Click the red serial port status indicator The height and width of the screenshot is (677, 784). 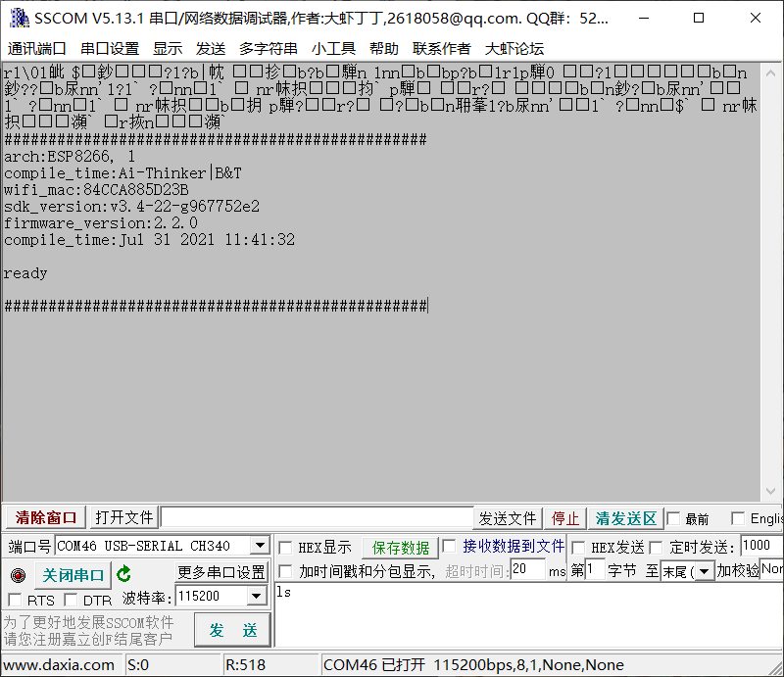(x=17, y=575)
